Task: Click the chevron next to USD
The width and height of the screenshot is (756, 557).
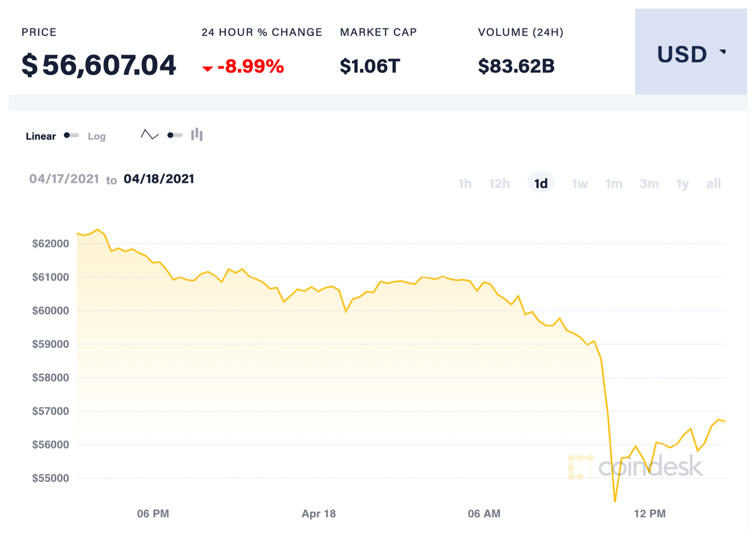Action: coord(724,53)
